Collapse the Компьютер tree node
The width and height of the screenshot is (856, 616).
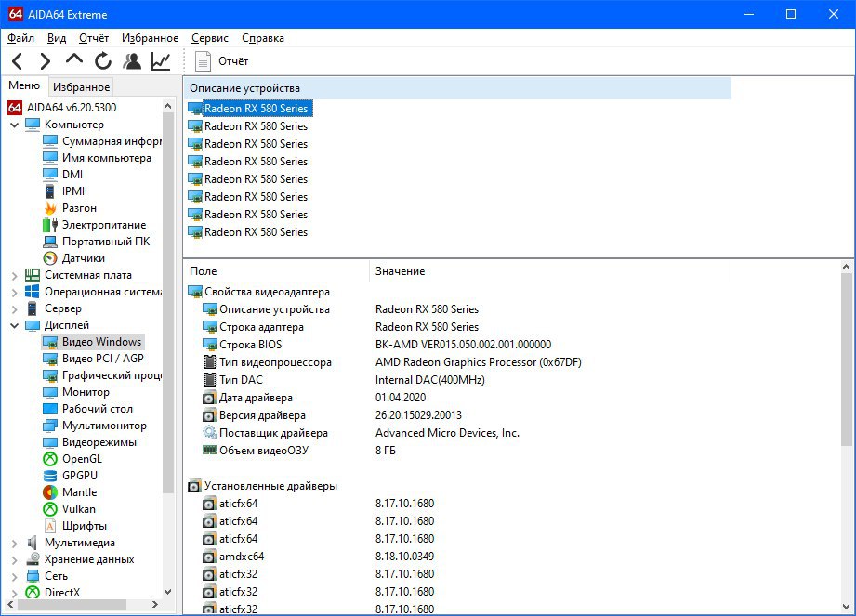coord(15,125)
